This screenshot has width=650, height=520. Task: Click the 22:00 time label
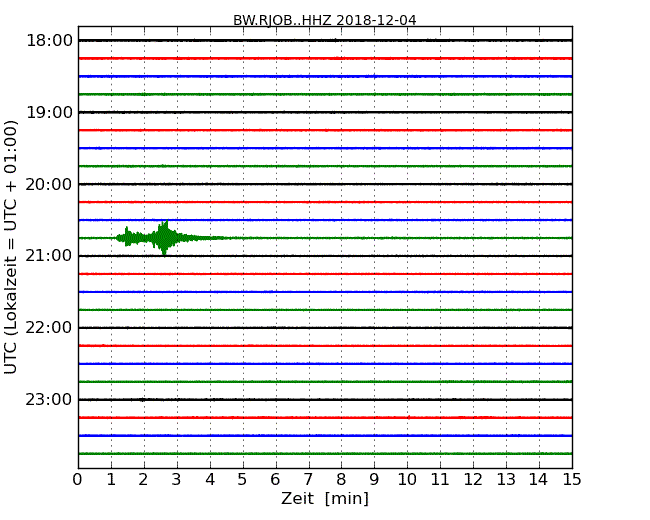[x=49, y=328]
